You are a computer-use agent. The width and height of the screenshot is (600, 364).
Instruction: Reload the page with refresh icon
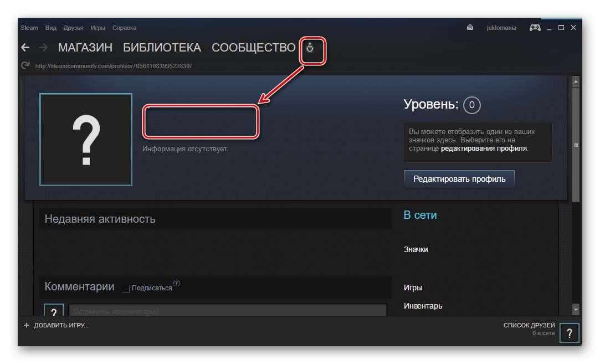[25, 65]
